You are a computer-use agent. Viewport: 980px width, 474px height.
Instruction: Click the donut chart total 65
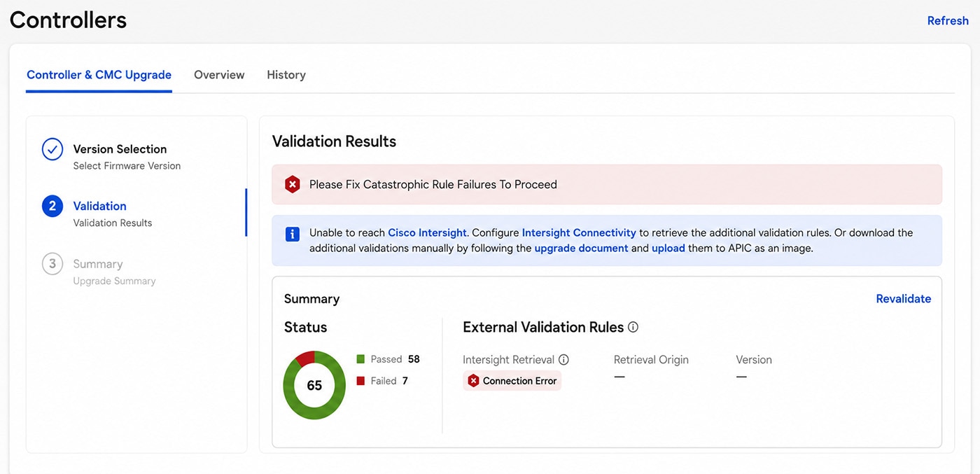[x=314, y=386]
